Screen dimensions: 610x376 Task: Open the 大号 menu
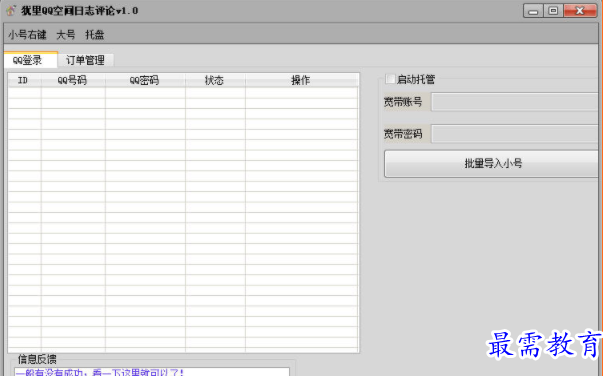click(66, 35)
